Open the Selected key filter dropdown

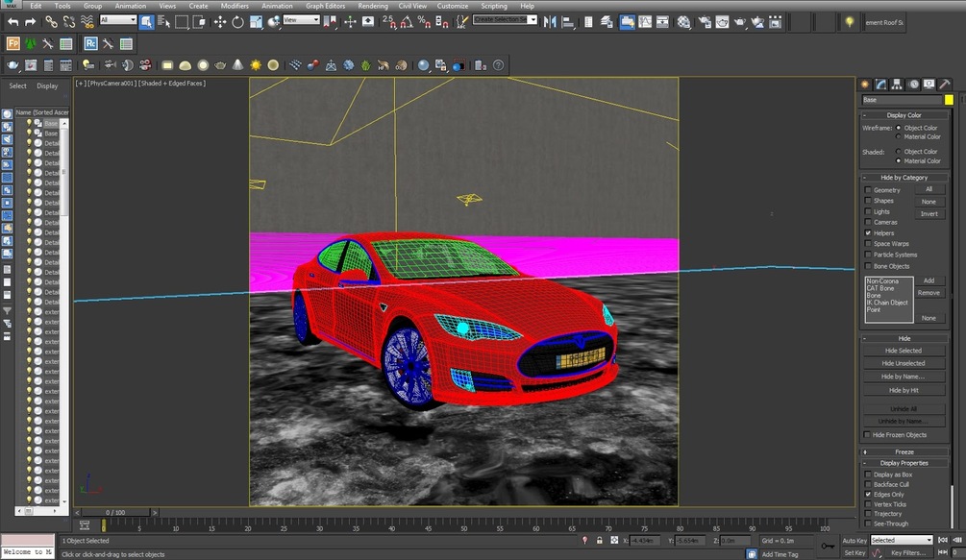(x=902, y=540)
